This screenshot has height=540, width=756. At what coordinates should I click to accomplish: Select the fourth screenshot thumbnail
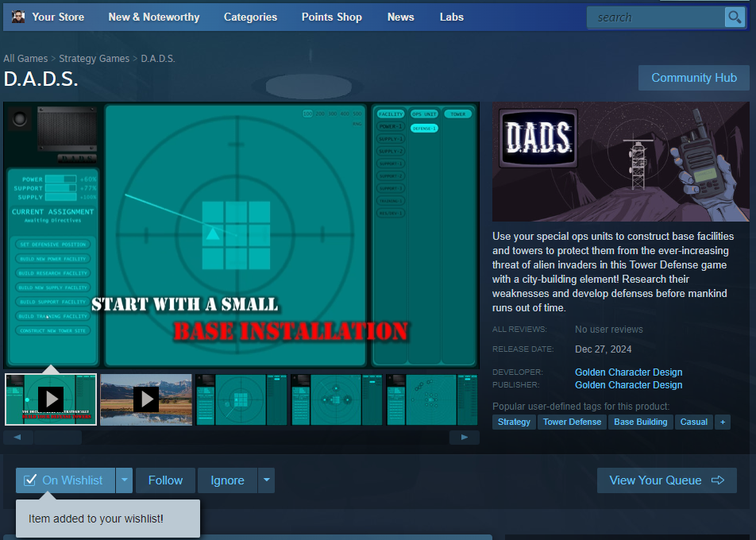[x=337, y=399]
